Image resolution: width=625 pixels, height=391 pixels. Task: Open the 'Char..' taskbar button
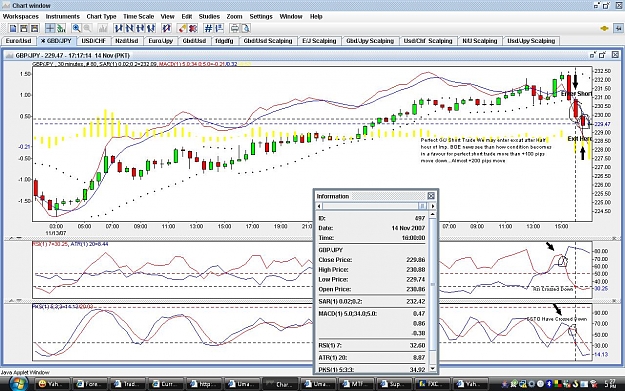tap(281, 384)
